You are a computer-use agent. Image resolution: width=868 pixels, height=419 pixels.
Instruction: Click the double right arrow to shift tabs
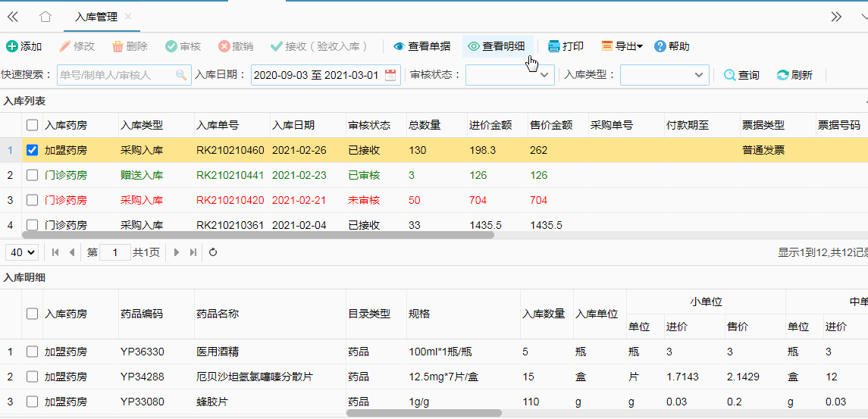pos(836,17)
